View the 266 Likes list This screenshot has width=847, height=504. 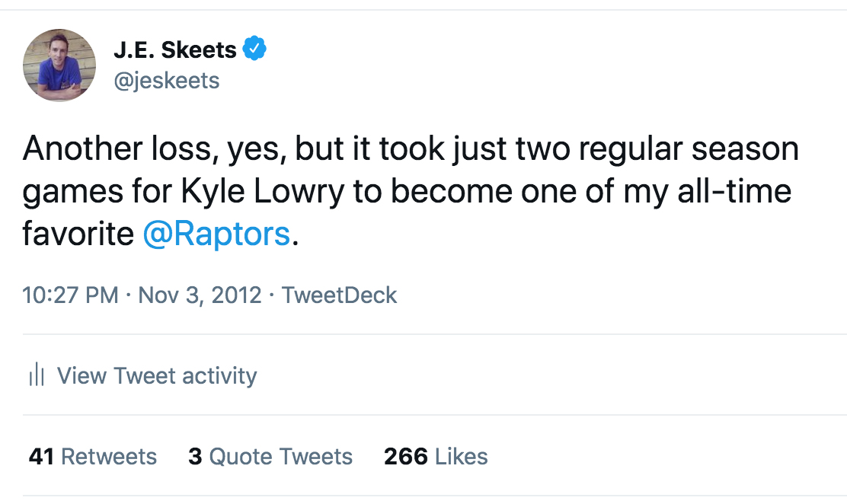click(x=436, y=456)
